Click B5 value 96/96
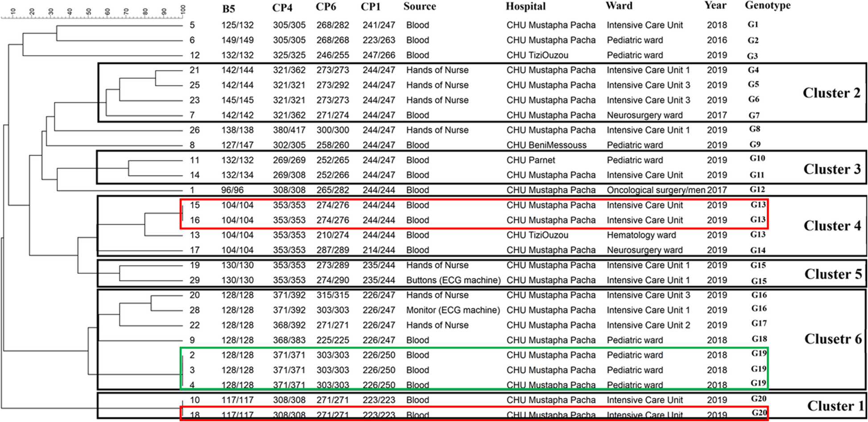The height and width of the screenshot is (422, 868). point(232,190)
